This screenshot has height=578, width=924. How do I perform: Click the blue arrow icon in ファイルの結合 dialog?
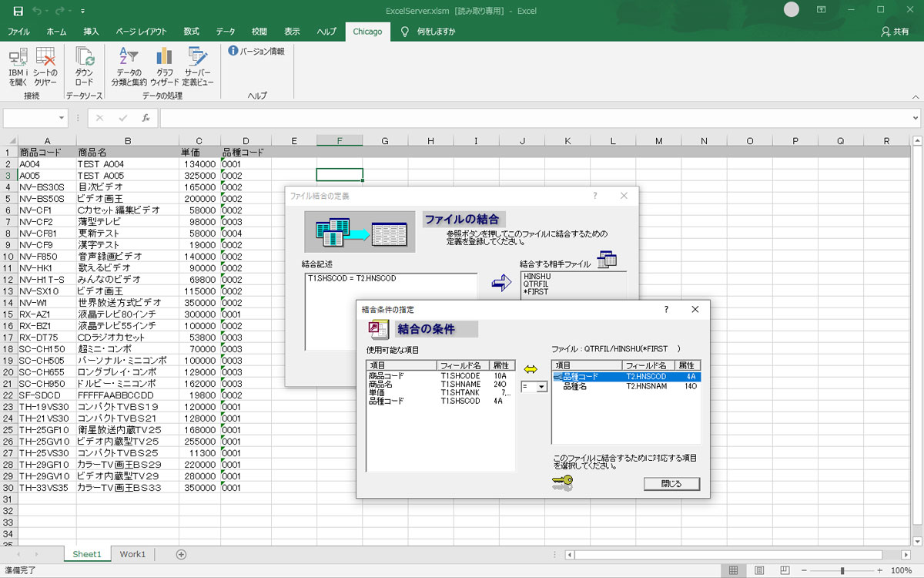coord(501,283)
